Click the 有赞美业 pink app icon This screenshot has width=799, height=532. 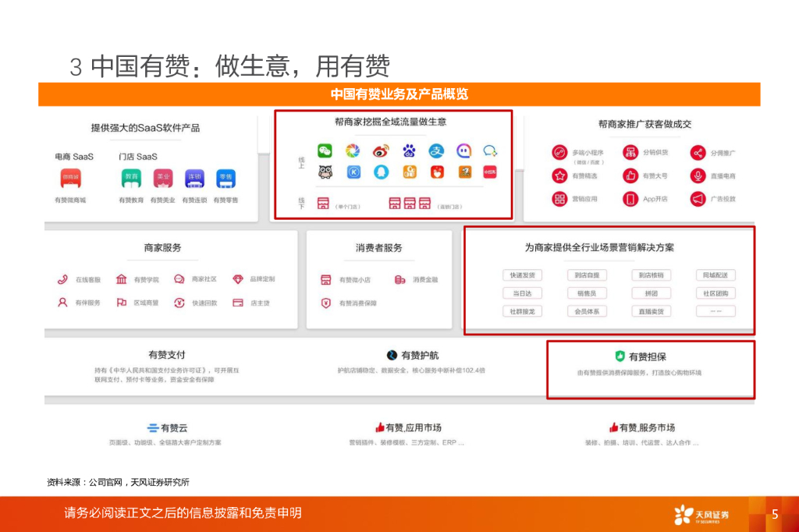point(163,179)
